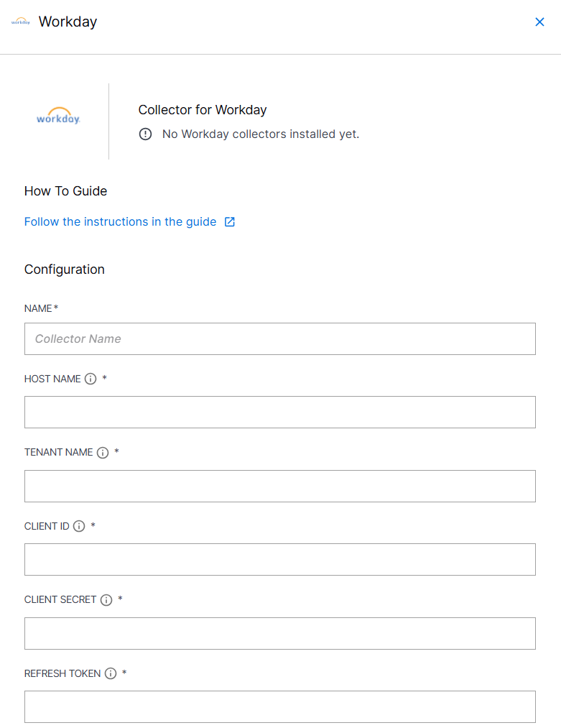Click the Configuration section heading
Image resolution: width=561 pixels, height=728 pixels.
[65, 269]
